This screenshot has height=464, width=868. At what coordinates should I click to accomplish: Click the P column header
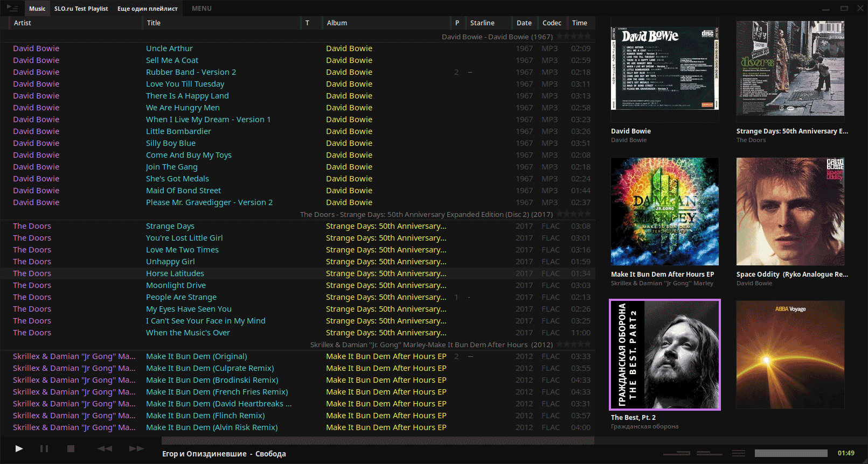[x=458, y=23]
